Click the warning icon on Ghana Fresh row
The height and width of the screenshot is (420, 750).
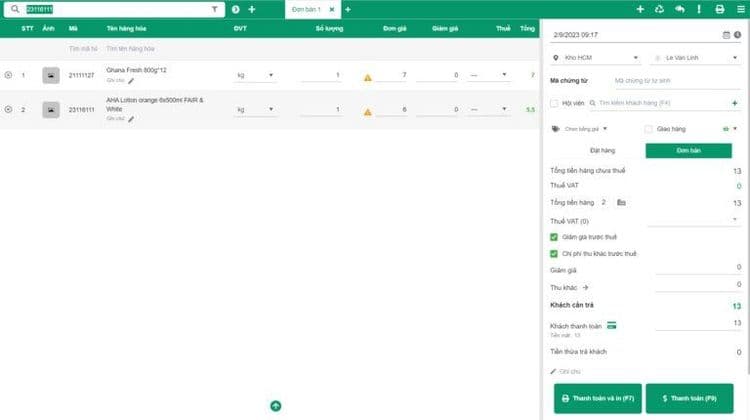367,77
